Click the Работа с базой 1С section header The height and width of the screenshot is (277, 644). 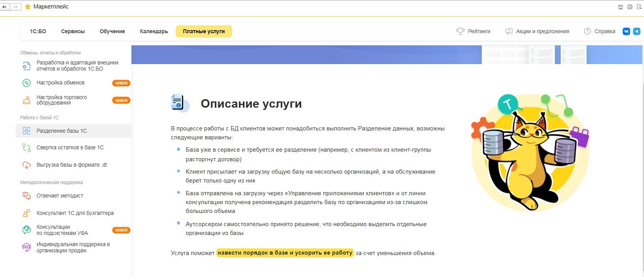[39, 117]
